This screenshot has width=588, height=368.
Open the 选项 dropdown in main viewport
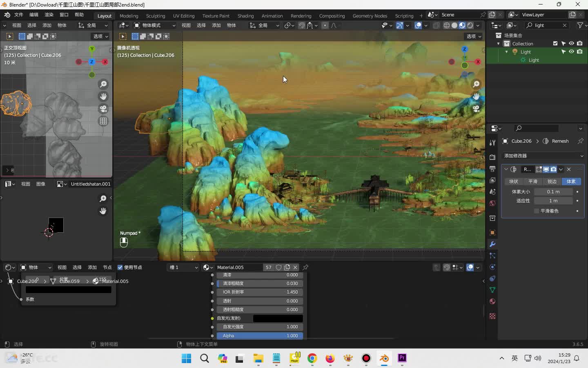click(x=474, y=36)
